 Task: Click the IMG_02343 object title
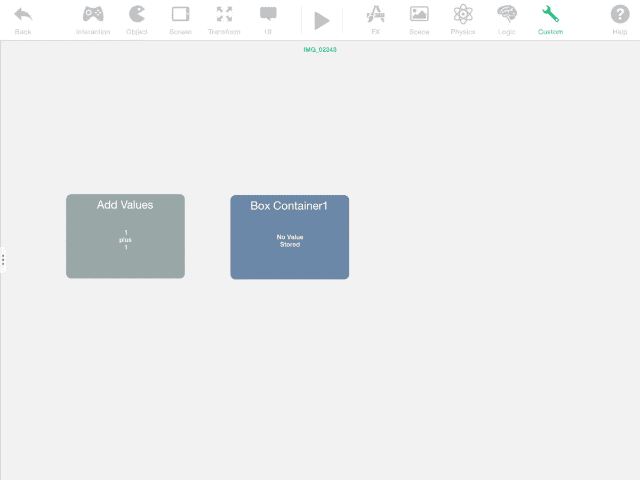tap(320, 49)
